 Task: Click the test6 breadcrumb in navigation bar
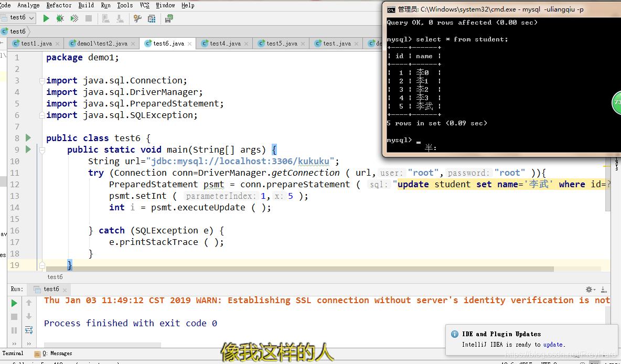[x=14, y=31]
